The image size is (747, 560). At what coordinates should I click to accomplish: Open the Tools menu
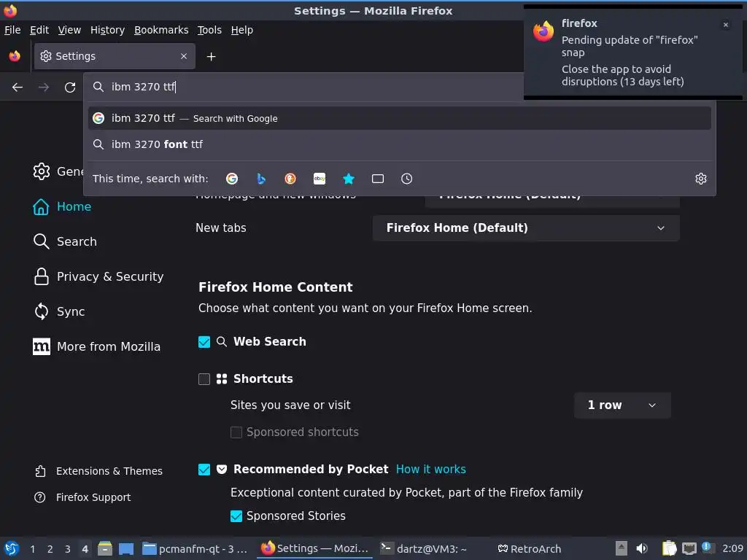[209, 30]
